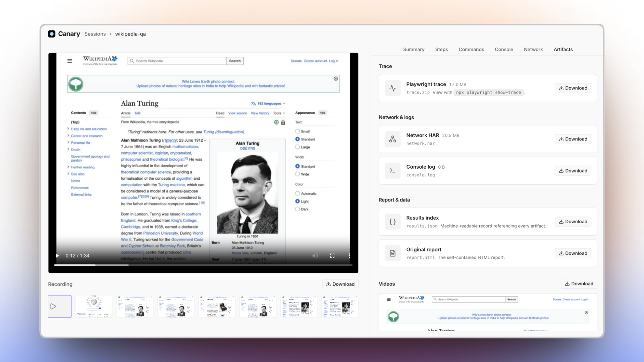Click Create account link in video
Image resolution: width=644 pixels, height=362 pixels.
point(315,61)
